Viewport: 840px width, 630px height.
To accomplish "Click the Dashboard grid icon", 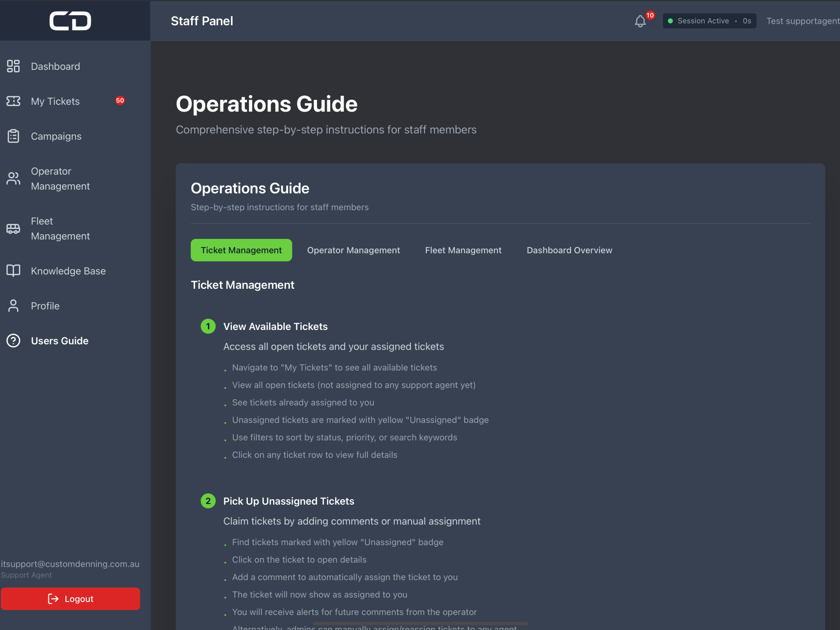I will (13, 66).
